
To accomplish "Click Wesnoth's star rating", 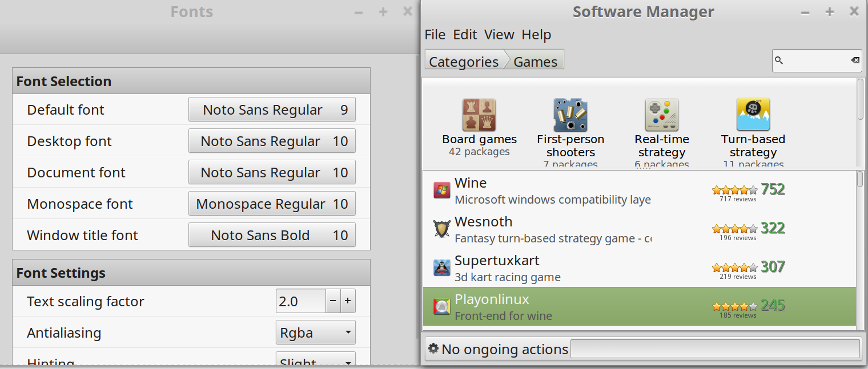I will [x=735, y=229].
